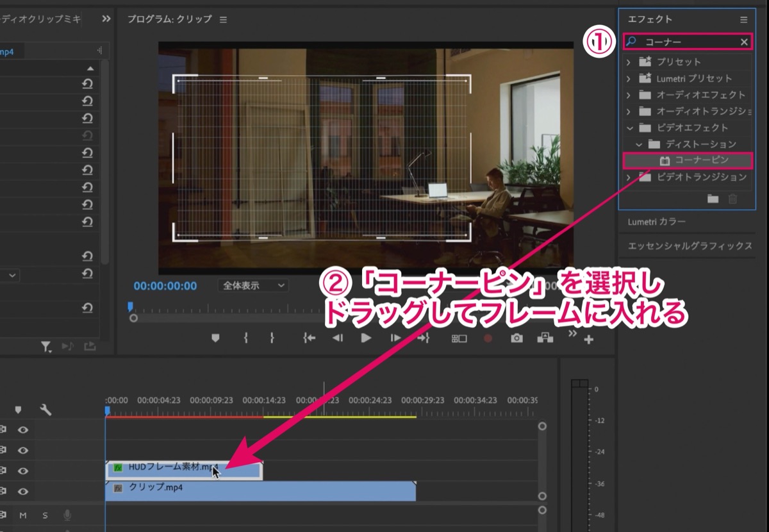This screenshot has height=532, width=769.
Task: Toggle the multi-camera view button
Action: click(459, 338)
